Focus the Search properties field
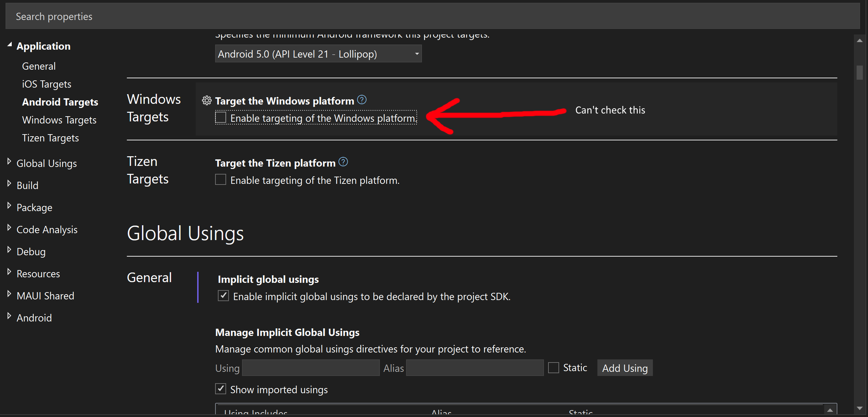868x417 pixels. point(433,16)
